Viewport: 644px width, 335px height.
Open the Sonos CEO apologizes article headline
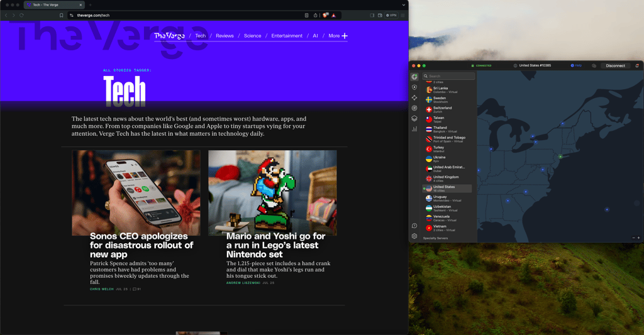[142, 245]
